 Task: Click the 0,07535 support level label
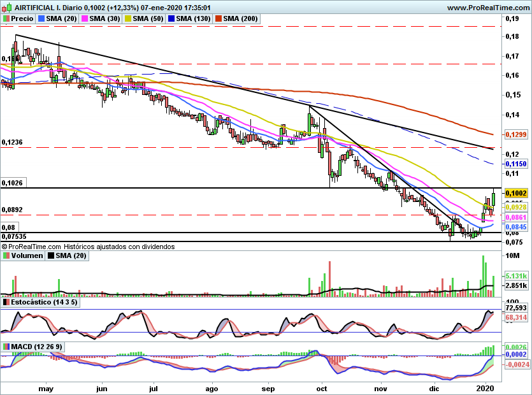click(14, 236)
